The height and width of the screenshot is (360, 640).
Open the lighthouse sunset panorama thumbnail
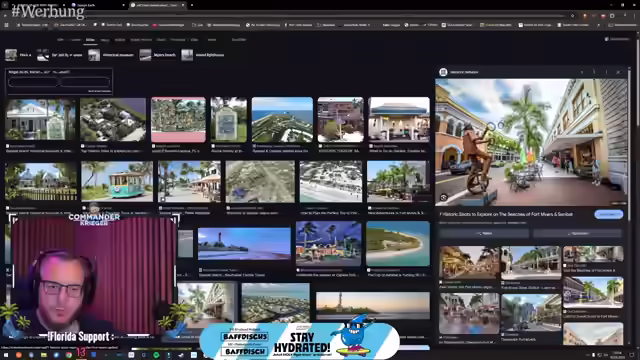point(373,306)
